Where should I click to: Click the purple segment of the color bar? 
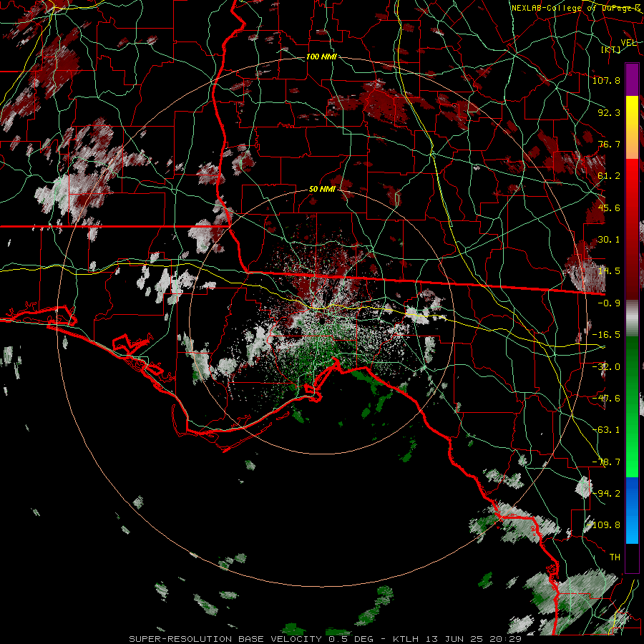[x=632, y=79]
